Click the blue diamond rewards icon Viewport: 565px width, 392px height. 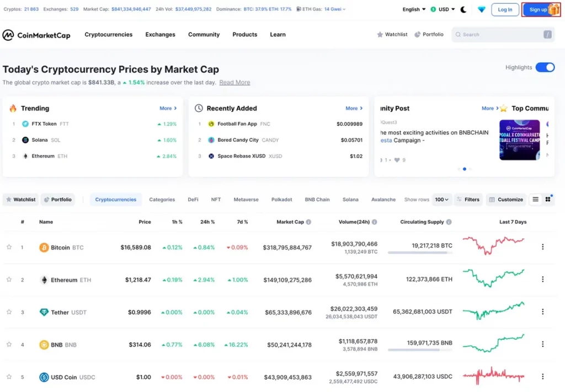click(x=482, y=9)
